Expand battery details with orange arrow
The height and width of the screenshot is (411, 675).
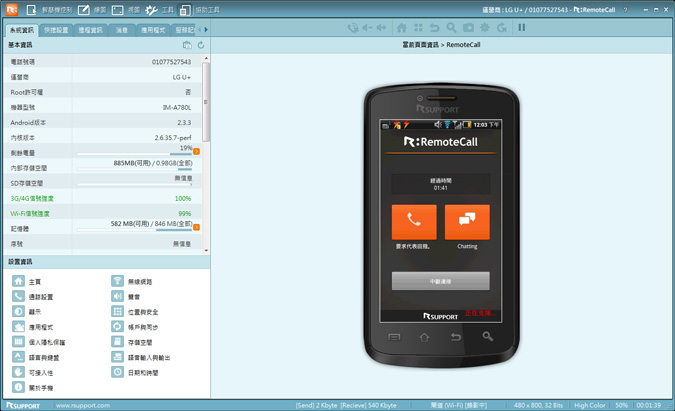tap(196, 151)
